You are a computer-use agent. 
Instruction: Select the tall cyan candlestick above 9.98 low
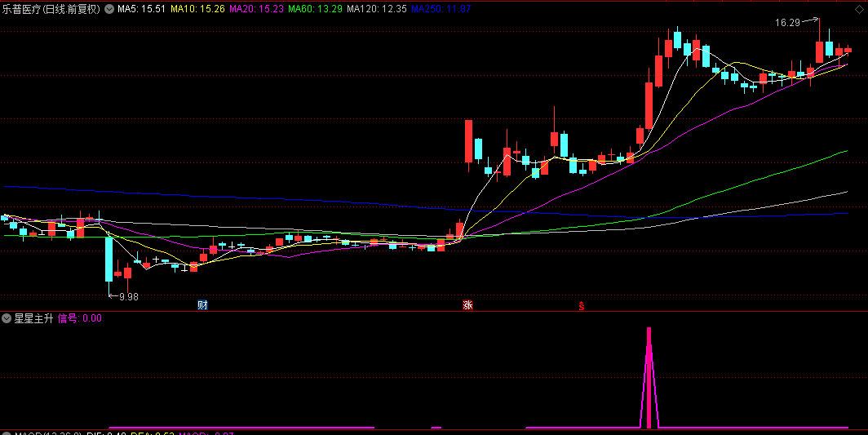108,260
